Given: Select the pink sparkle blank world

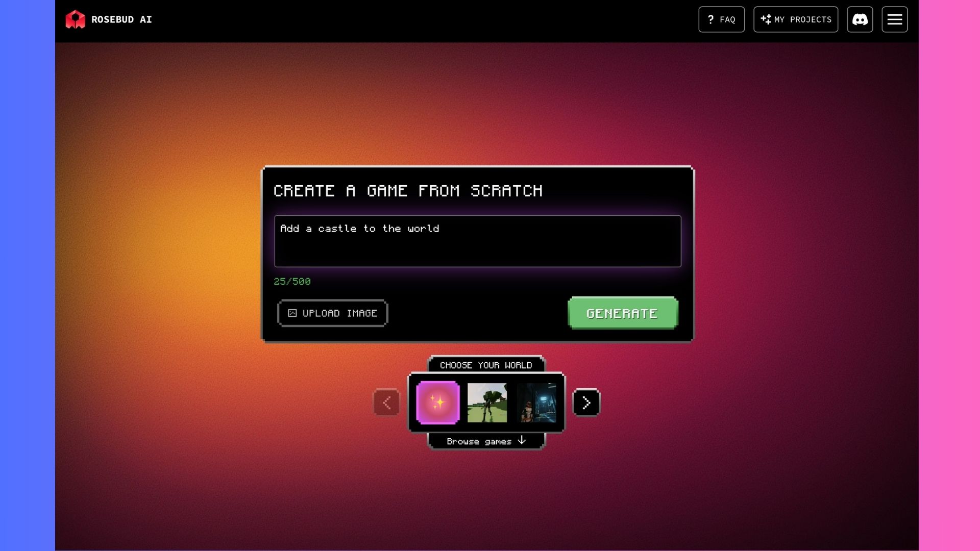Looking at the screenshot, I should (438, 403).
